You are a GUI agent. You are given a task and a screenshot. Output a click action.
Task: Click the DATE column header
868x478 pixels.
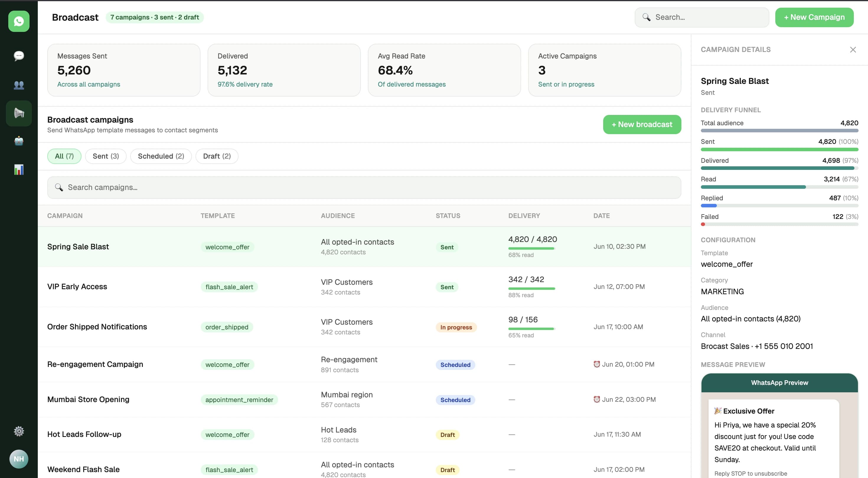coord(601,216)
